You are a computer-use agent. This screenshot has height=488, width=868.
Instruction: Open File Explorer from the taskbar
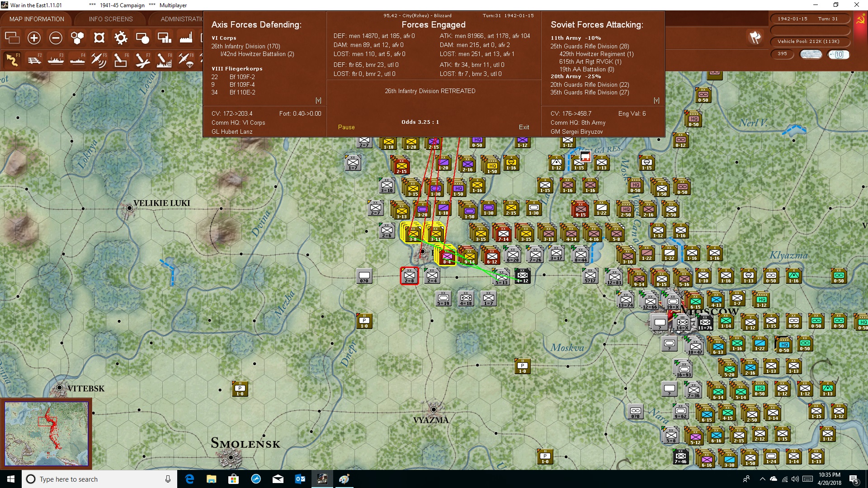[x=211, y=479]
